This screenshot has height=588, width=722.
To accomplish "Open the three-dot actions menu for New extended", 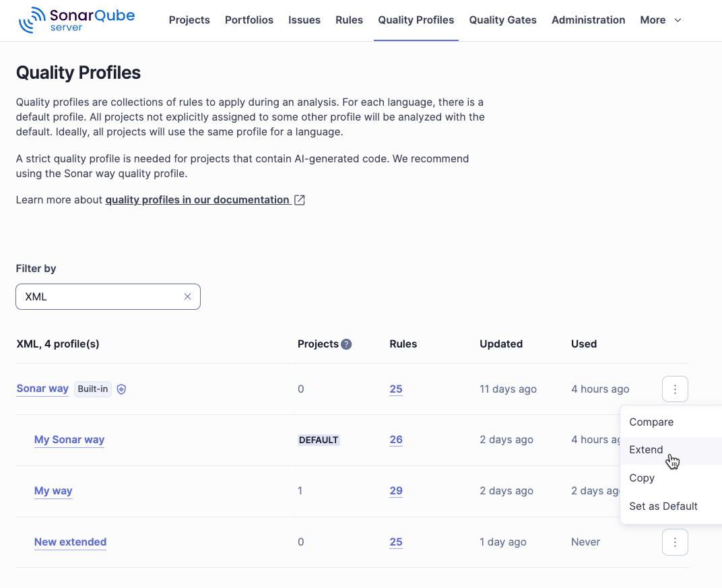I will [x=675, y=542].
